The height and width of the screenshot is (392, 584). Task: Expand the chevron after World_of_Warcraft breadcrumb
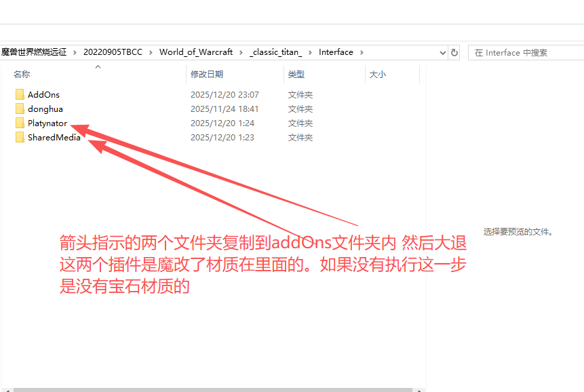241,52
